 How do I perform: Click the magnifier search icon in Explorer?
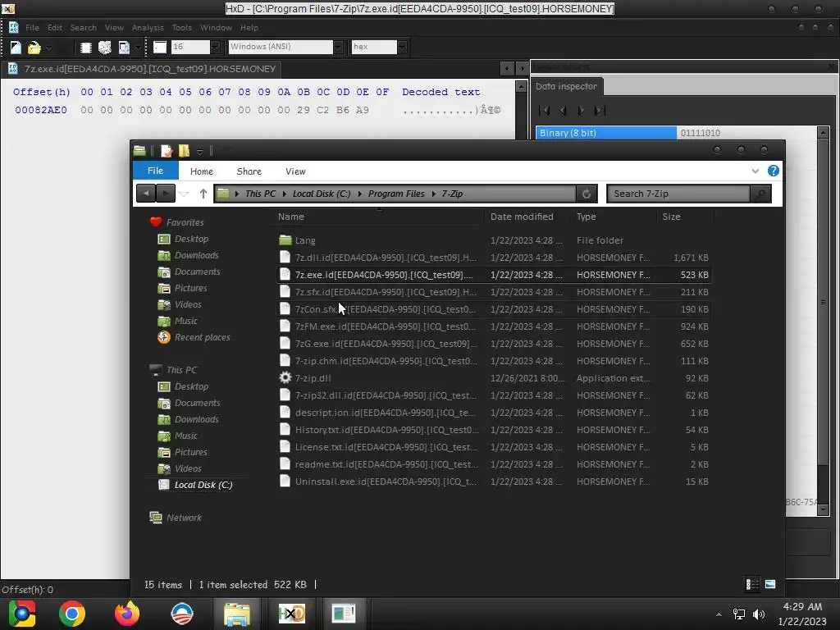pos(760,194)
